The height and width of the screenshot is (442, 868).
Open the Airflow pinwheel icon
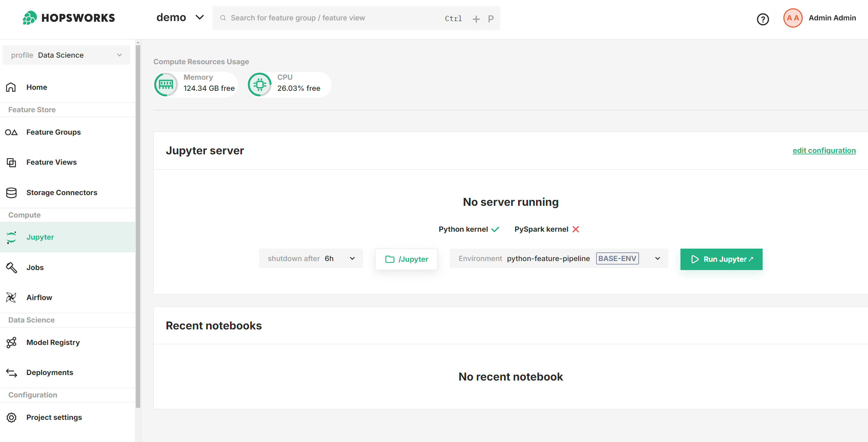point(11,297)
